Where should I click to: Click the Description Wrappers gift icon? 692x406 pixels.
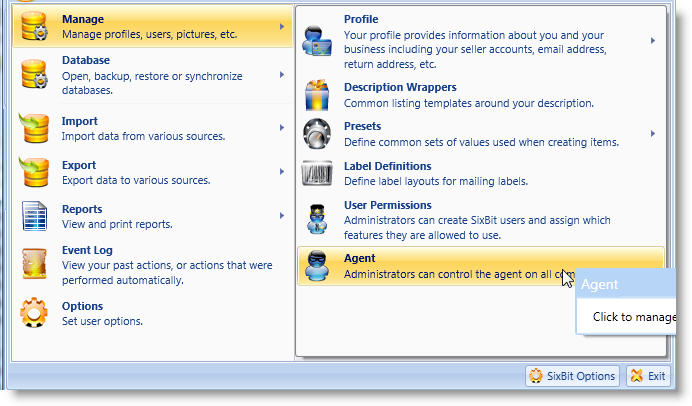click(x=318, y=95)
